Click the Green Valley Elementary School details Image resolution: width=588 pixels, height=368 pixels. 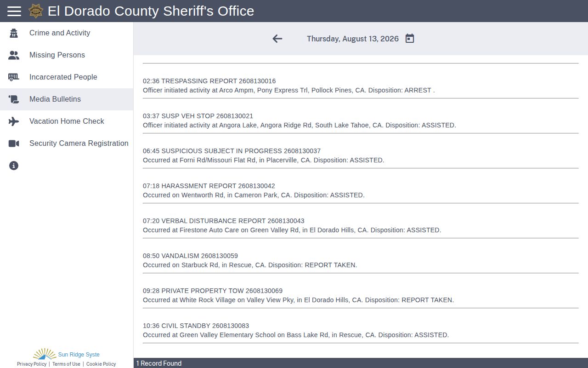tap(296, 335)
